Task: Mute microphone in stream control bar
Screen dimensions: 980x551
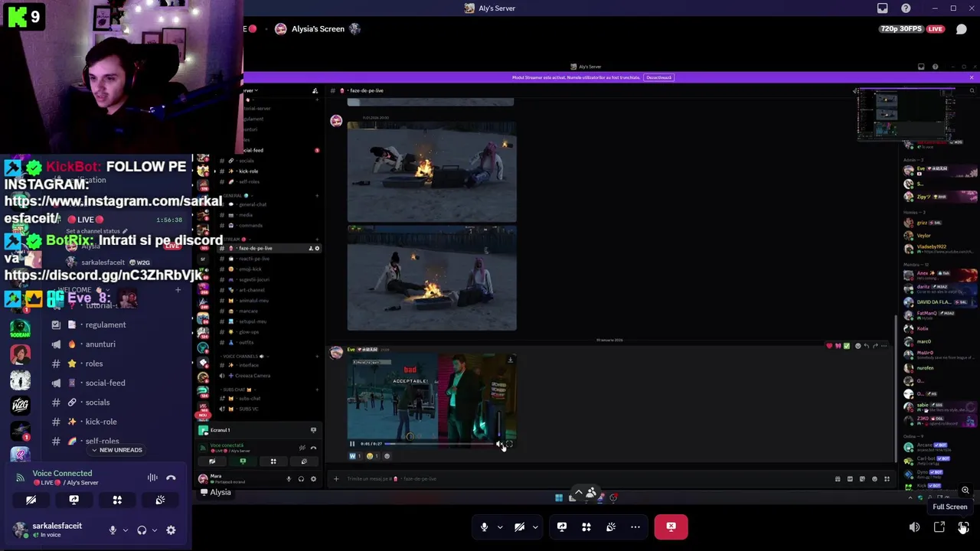Action: [484, 527]
